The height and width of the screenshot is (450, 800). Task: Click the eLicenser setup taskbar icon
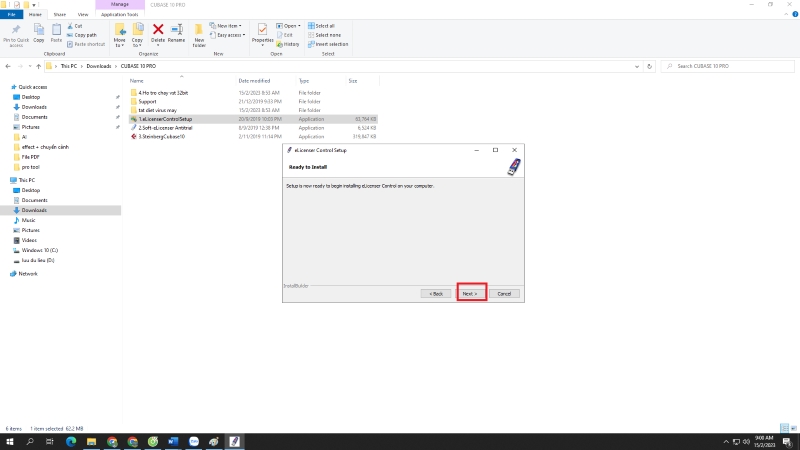[234, 441]
